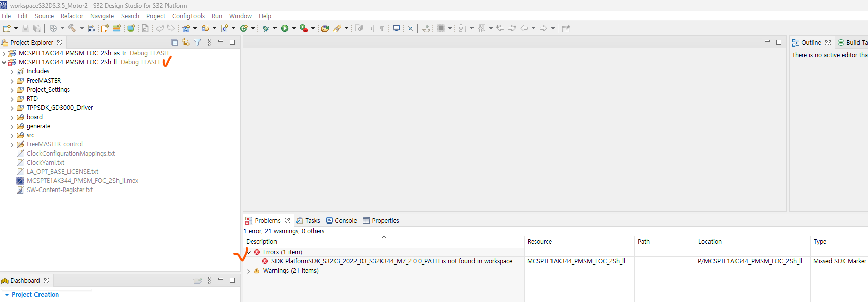
Task: Click the Save toolbar icon
Action: [x=25, y=28]
